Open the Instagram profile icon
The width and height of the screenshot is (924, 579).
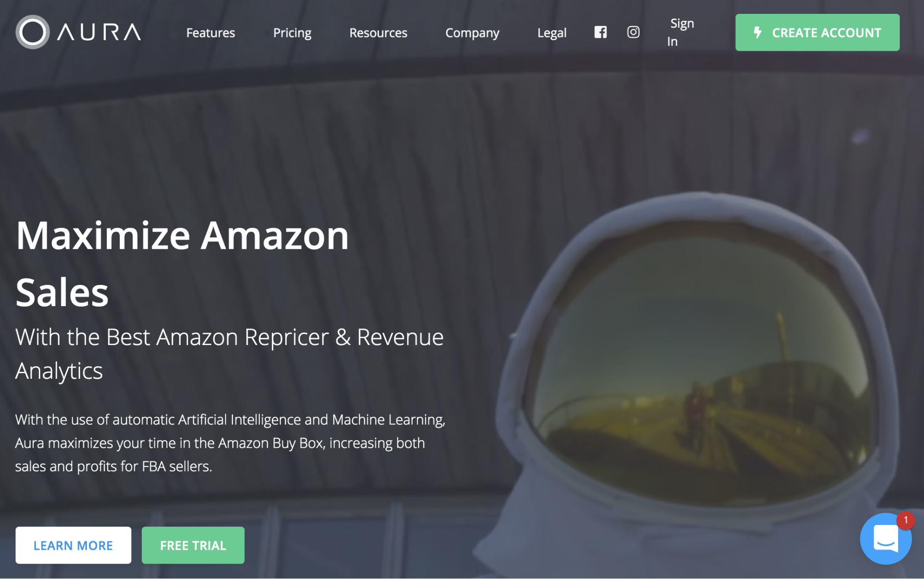[x=633, y=32]
